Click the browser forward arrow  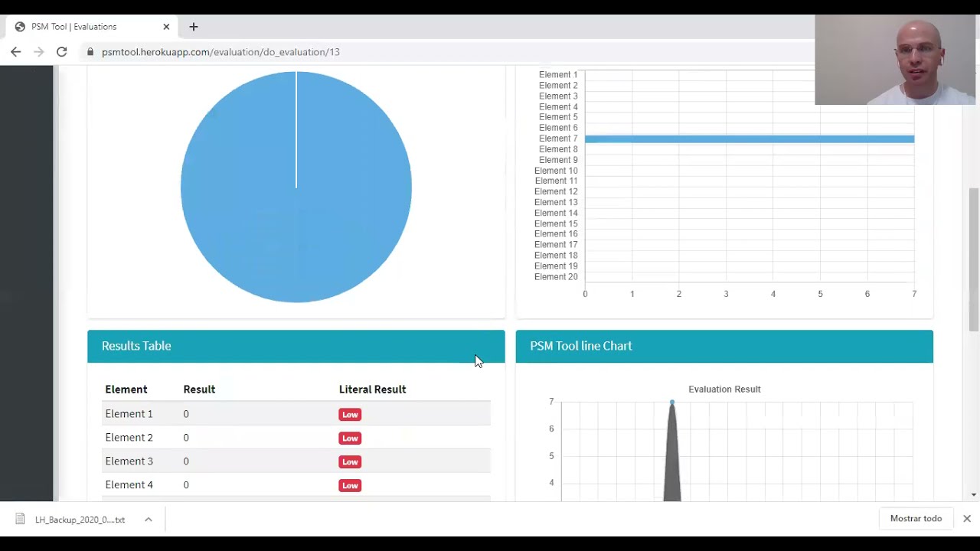coord(39,52)
